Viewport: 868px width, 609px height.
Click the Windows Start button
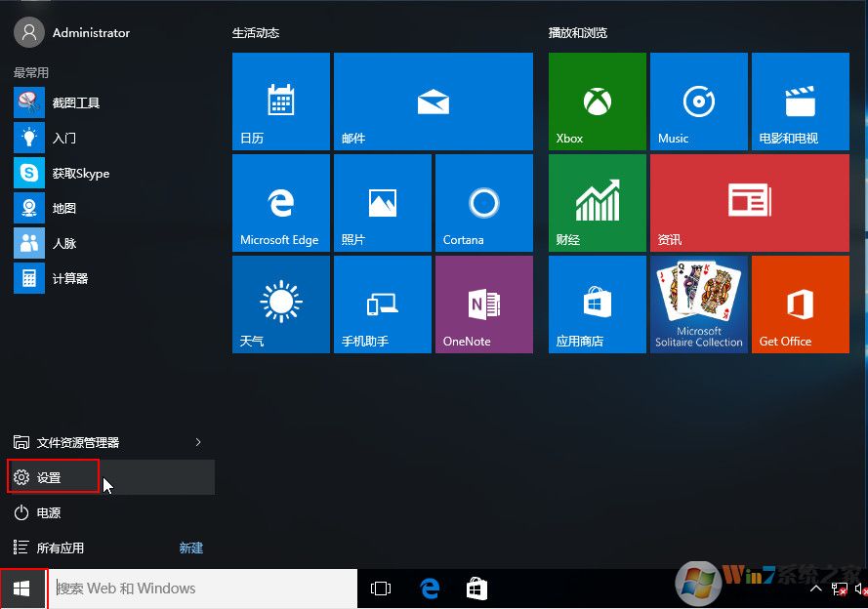(22, 589)
